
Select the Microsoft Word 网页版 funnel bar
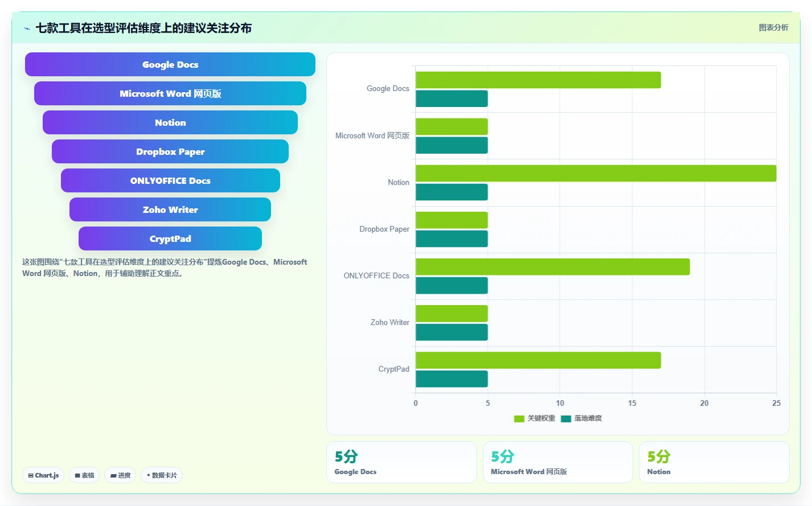point(170,93)
